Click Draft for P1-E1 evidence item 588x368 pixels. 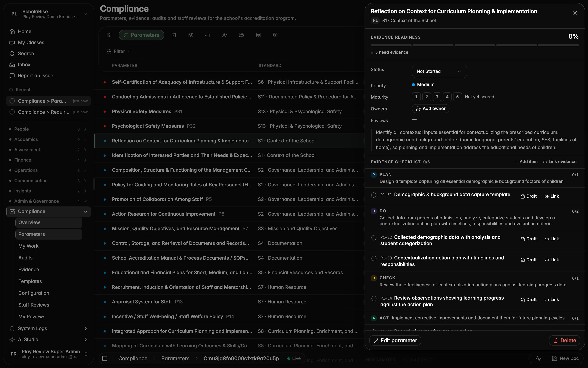(529, 196)
